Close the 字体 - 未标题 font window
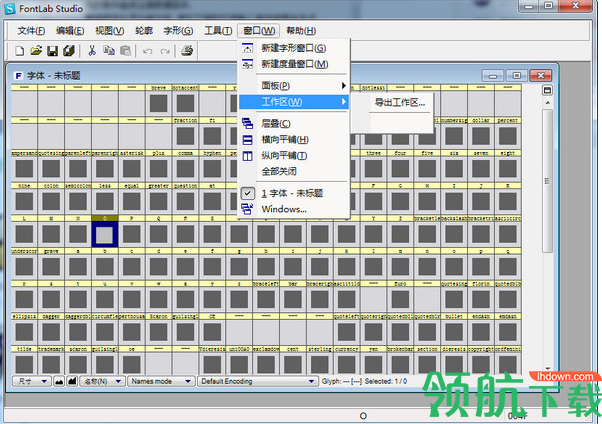Viewport: 602px width, 424px height. 541,75
